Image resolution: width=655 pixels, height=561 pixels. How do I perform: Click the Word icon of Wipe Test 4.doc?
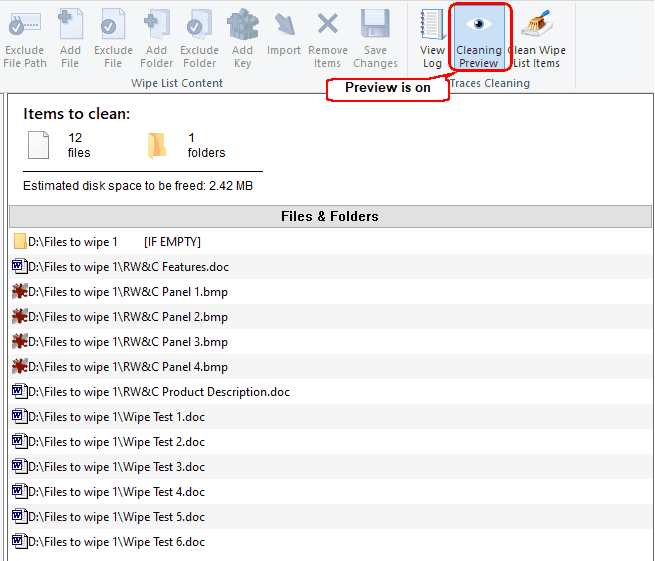[19, 491]
